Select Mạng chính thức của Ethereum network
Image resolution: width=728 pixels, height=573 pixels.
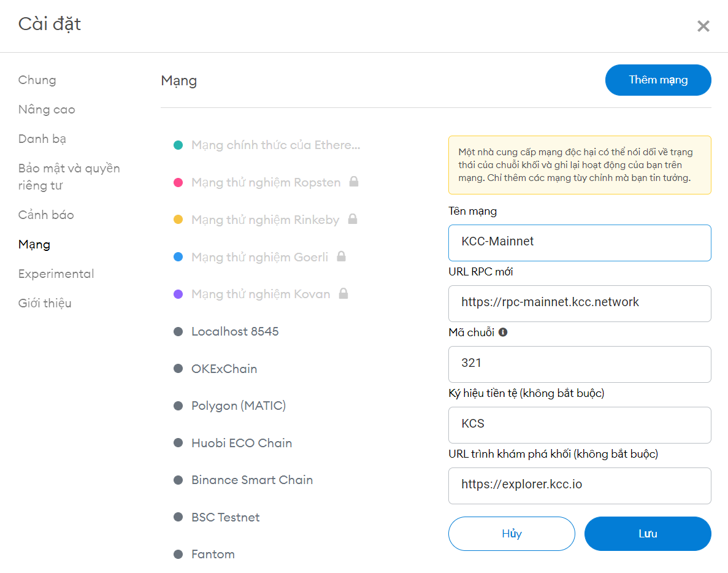point(276,145)
